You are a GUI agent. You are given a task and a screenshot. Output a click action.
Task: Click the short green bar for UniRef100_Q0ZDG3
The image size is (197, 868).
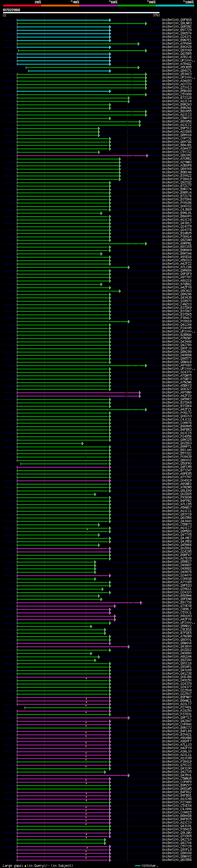pos(50,443)
